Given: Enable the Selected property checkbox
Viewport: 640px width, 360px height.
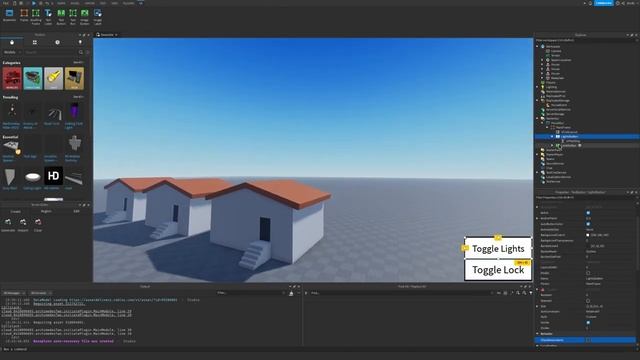Looking at the screenshot, I should tap(588, 300).
